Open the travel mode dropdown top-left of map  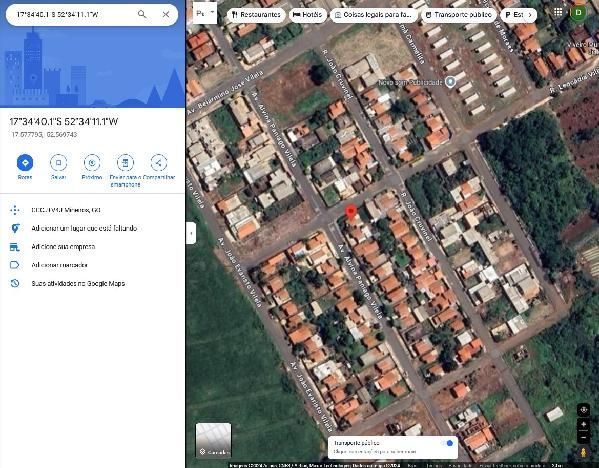pyautogui.click(x=205, y=13)
